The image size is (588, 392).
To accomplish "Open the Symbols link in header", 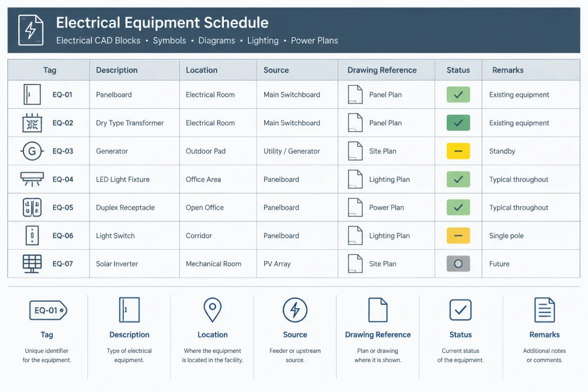I will click(169, 41).
